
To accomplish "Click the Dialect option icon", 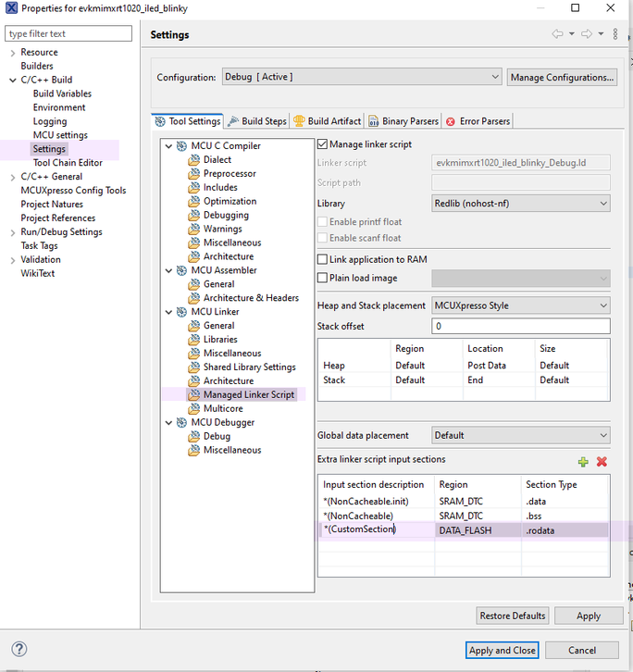I will pos(194,160).
